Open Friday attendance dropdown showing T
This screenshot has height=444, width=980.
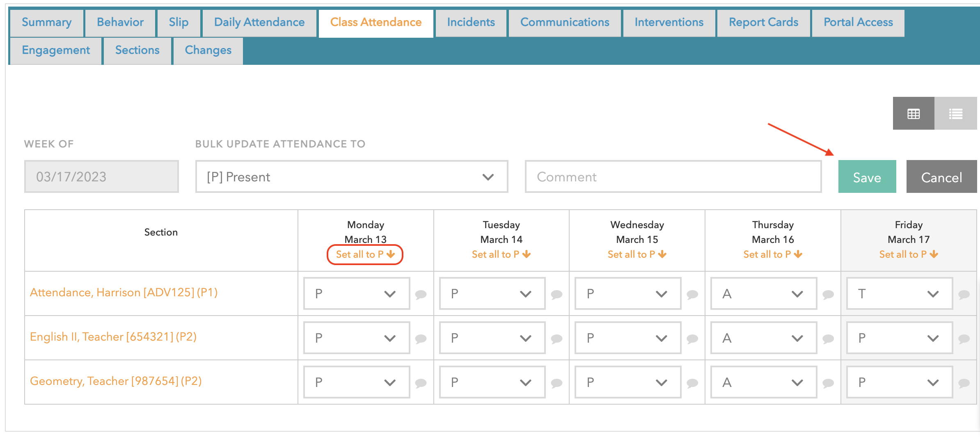pyautogui.click(x=899, y=294)
